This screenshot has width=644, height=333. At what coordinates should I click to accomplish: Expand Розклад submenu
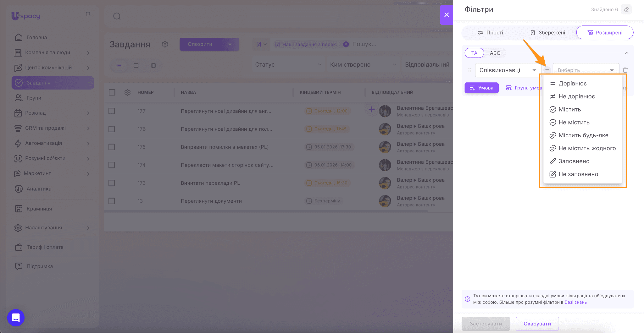[88, 113]
